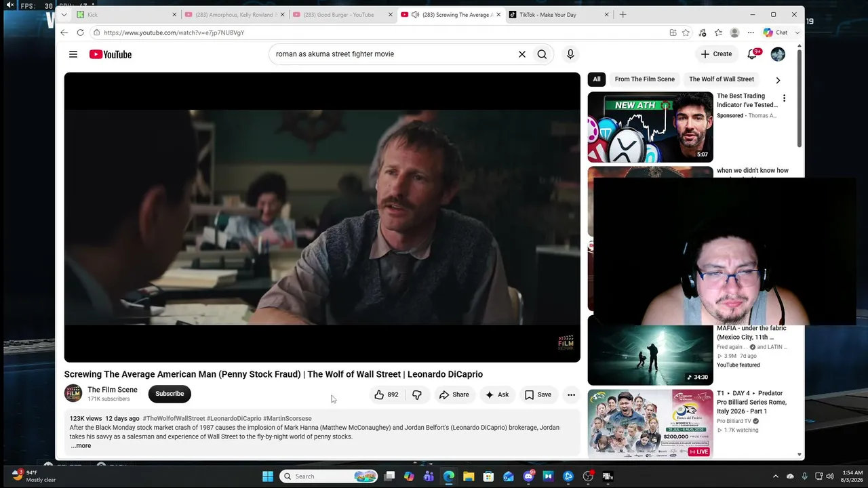Viewport: 868px width, 488px height.
Task: Show hidden system tray icons
Action: coord(776,476)
